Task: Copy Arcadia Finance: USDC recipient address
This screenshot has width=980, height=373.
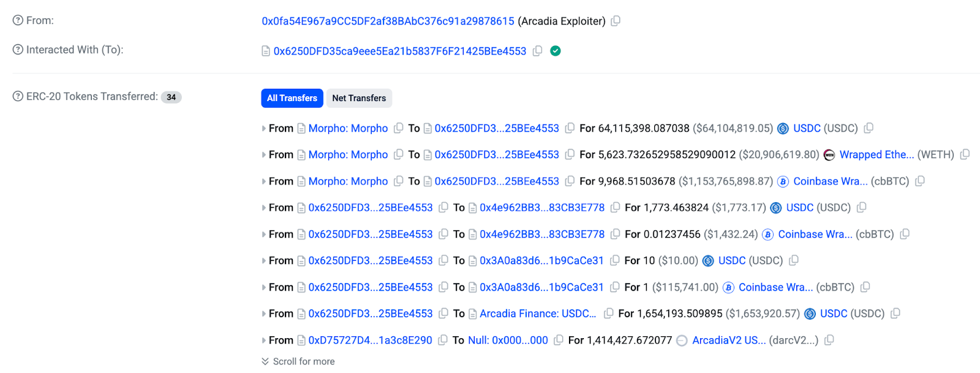Action: (608, 314)
